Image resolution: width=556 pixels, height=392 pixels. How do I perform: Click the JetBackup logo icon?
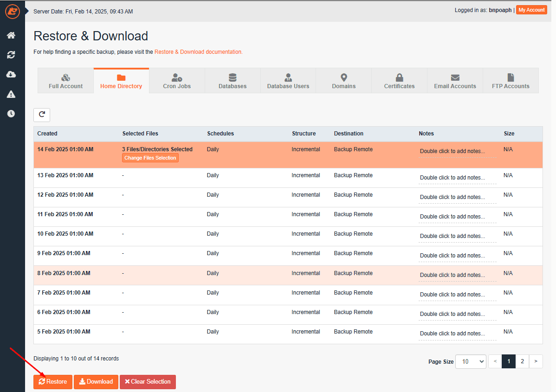[12, 12]
